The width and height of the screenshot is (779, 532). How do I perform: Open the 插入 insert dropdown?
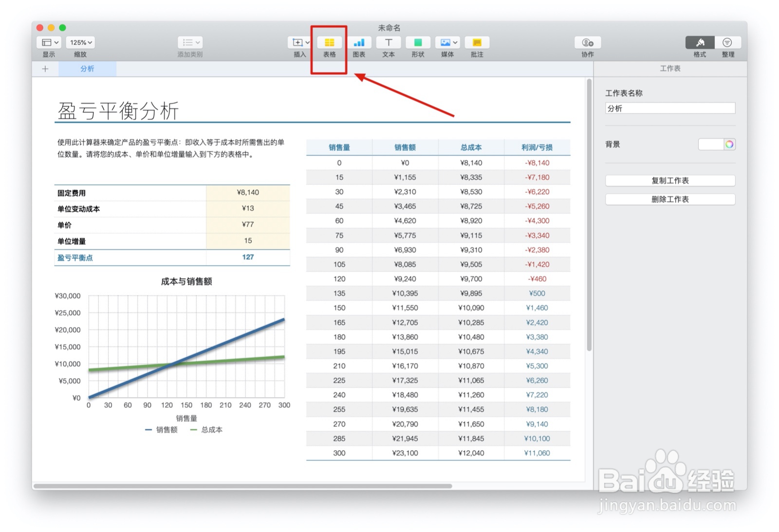(299, 42)
